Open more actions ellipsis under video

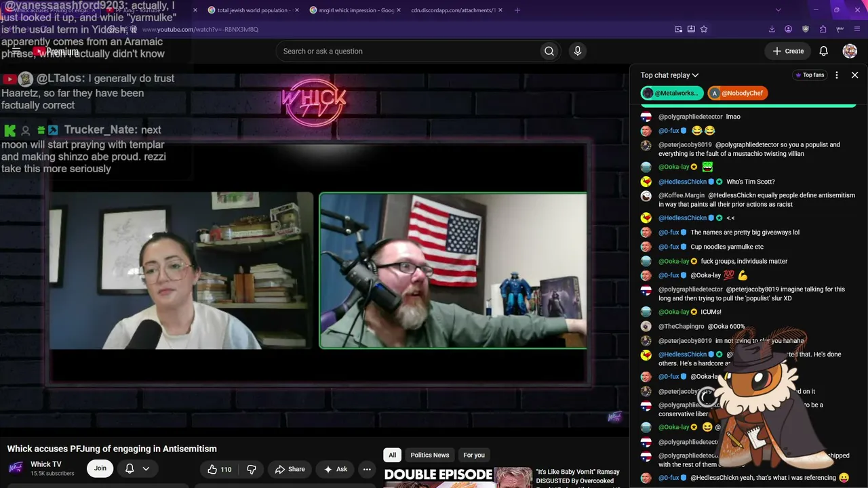[367, 469]
